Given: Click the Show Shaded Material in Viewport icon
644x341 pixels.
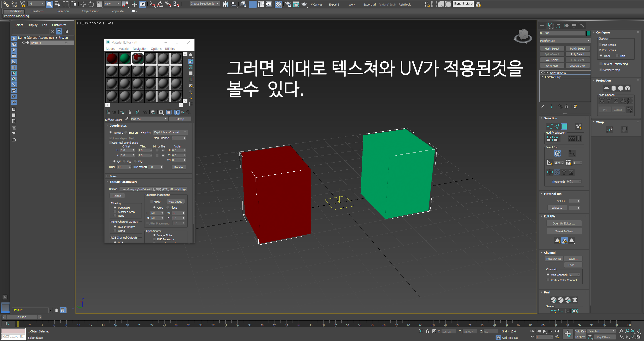Looking at the screenshot, I should pos(169,112).
